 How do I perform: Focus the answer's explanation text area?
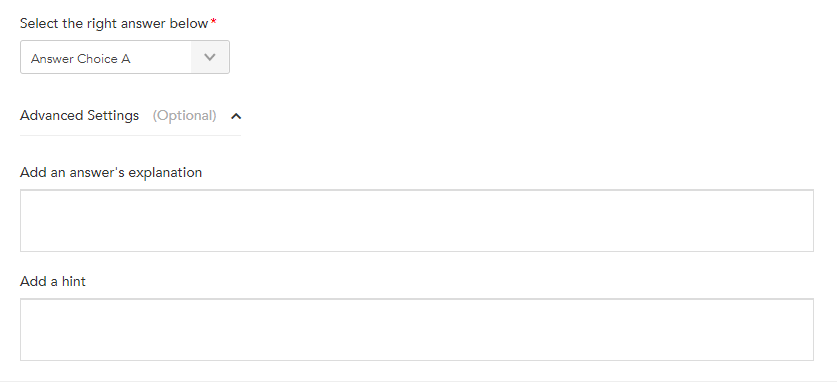coord(417,220)
